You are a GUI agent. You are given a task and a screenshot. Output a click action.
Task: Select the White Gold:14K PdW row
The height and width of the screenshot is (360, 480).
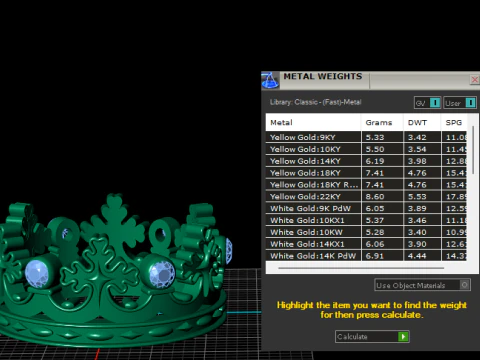pyautogui.click(x=366, y=256)
